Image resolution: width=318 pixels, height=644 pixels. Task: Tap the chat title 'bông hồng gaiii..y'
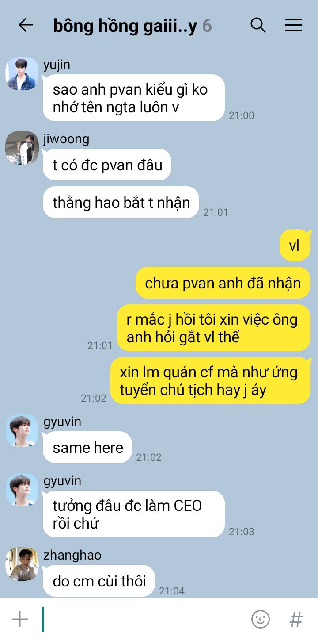coord(125,26)
